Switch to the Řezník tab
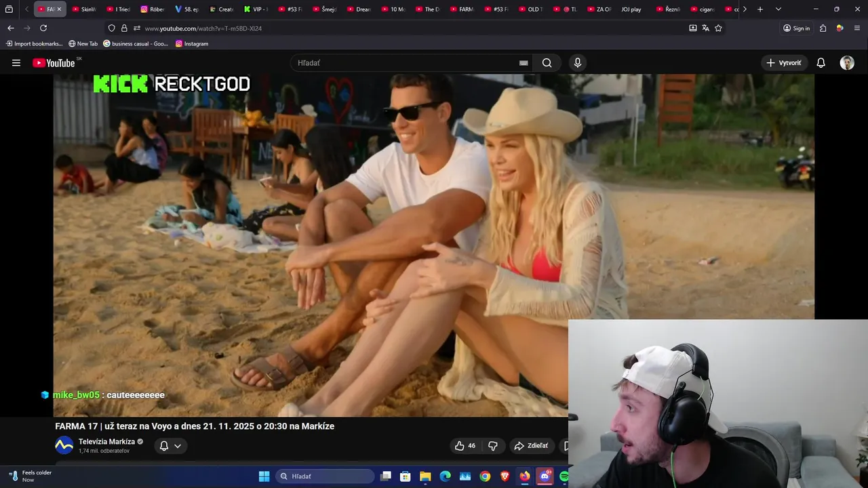The image size is (868, 488). click(x=667, y=9)
